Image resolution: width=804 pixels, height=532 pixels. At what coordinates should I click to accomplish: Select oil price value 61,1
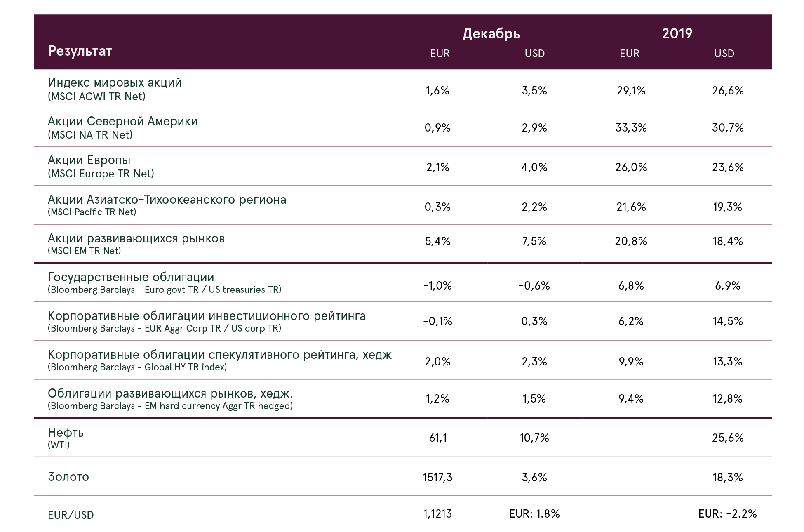point(438,438)
